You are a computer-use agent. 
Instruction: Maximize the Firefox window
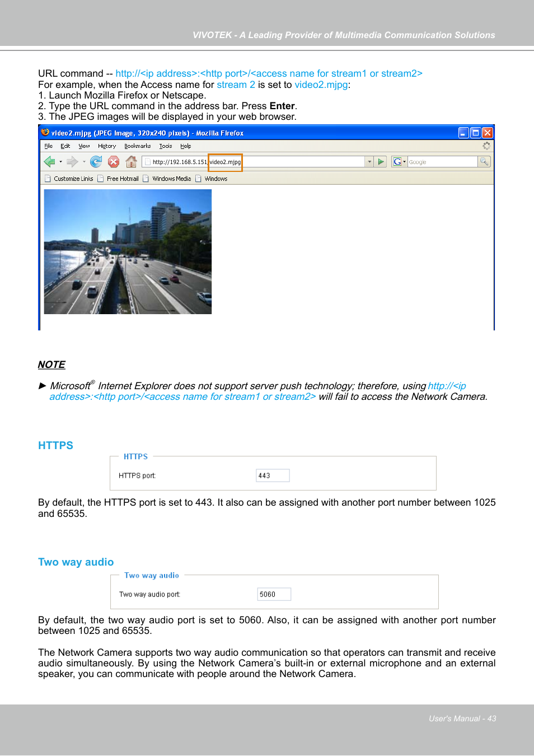tap(475, 133)
